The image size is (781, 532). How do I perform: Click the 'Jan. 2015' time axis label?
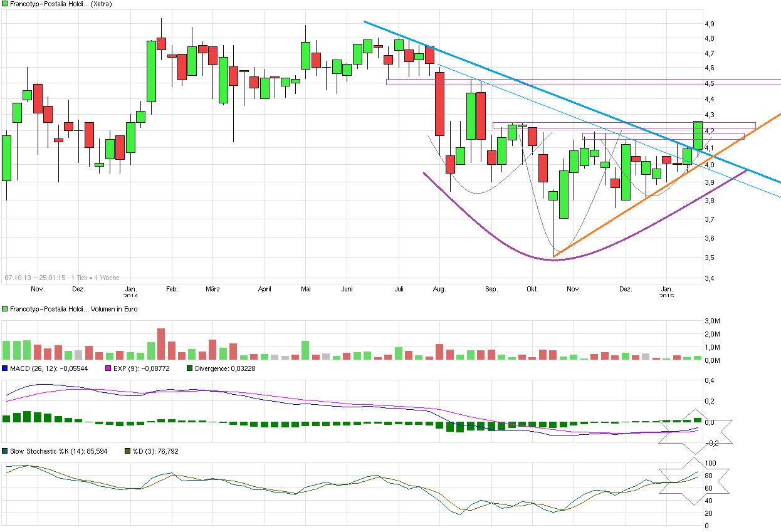coord(667,293)
